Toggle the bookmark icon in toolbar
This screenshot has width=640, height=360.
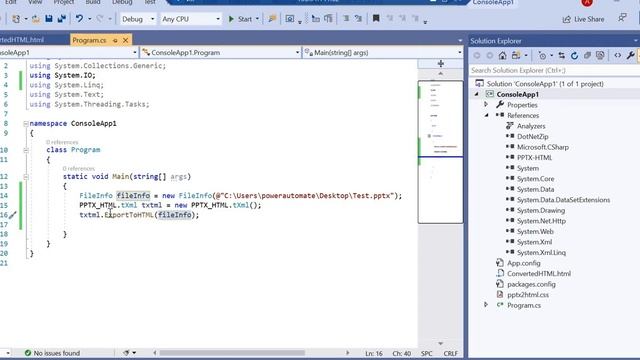(x=376, y=18)
